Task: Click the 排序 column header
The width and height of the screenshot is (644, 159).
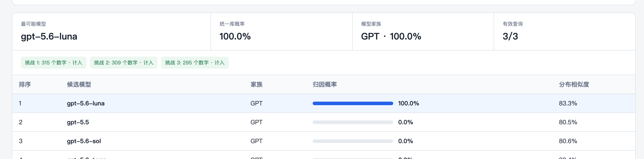Action: coord(25,85)
